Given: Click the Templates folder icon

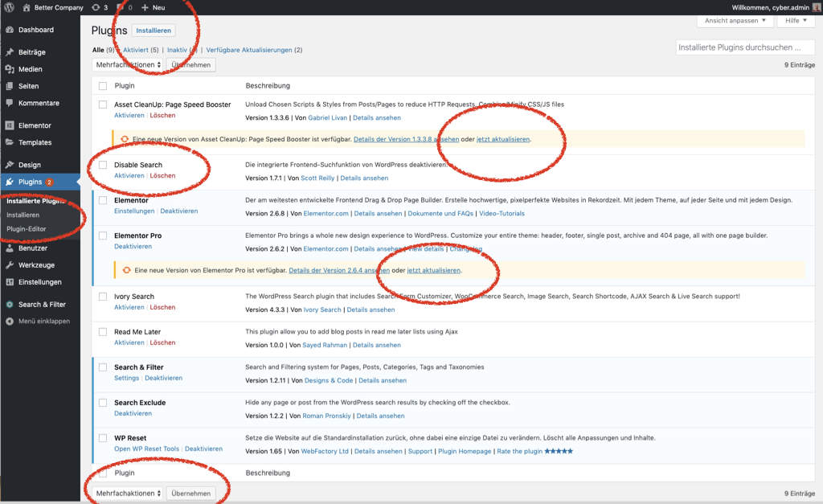Looking at the screenshot, I should pos(10,142).
